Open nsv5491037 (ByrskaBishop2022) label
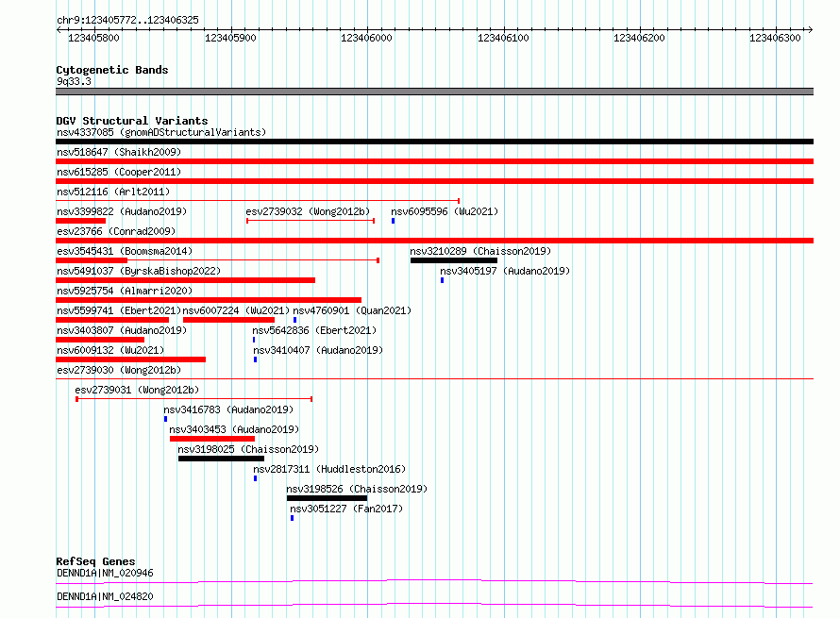 point(139,271)
